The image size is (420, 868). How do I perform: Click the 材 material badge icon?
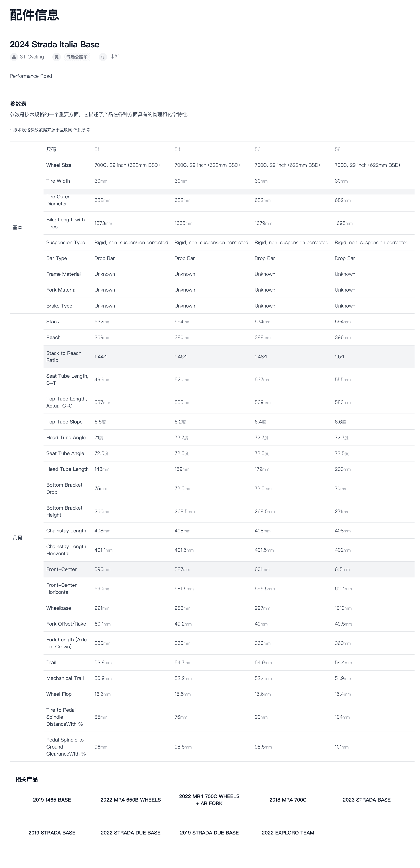click(x=103, y=57)
